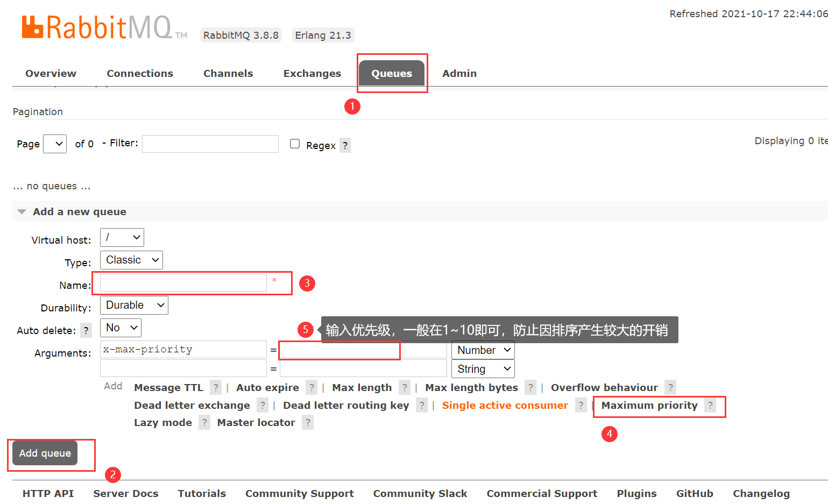Open the Community Support footer link
Screen dimensions: 828x504
tap(300, 493)
